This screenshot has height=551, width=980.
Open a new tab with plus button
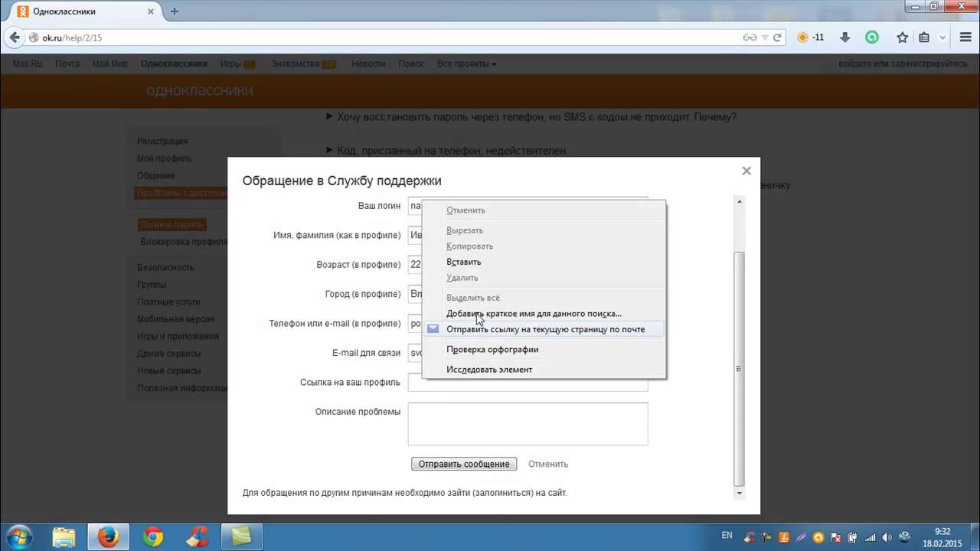175,11
